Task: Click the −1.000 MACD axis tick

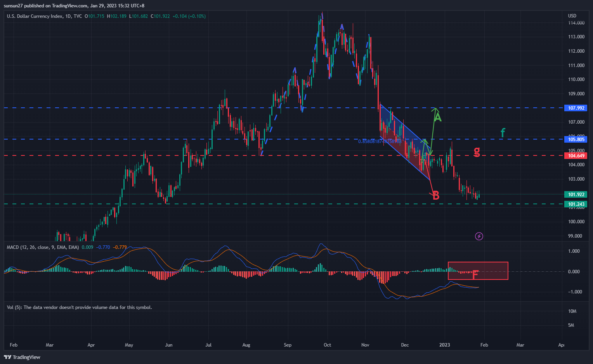Action: 575,292
